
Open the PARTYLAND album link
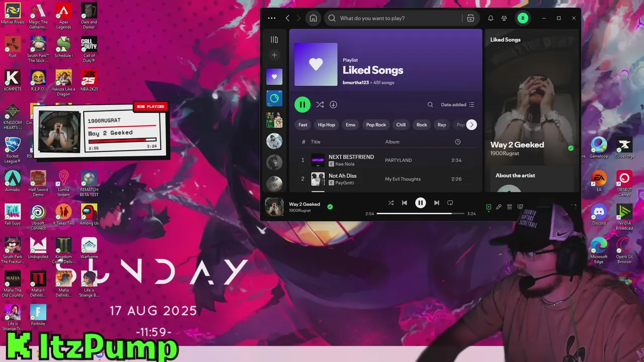coord(398,160)
